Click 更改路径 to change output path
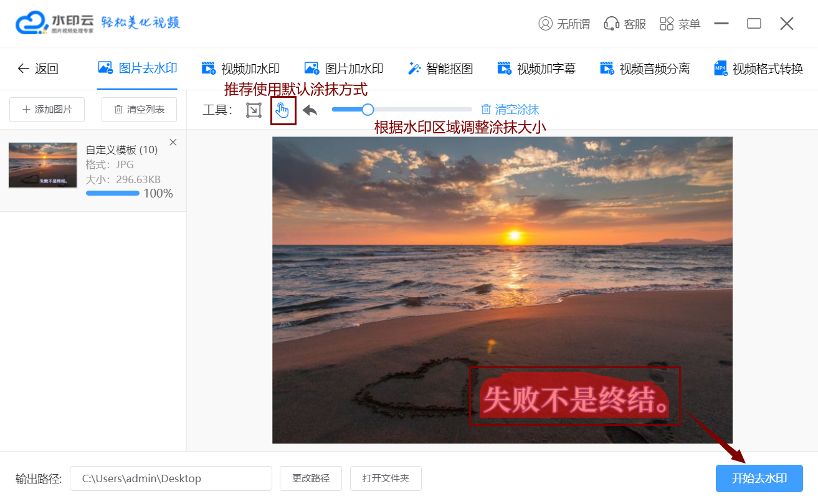818x504 pixels. pyautogui.click(x=310, y=478)
